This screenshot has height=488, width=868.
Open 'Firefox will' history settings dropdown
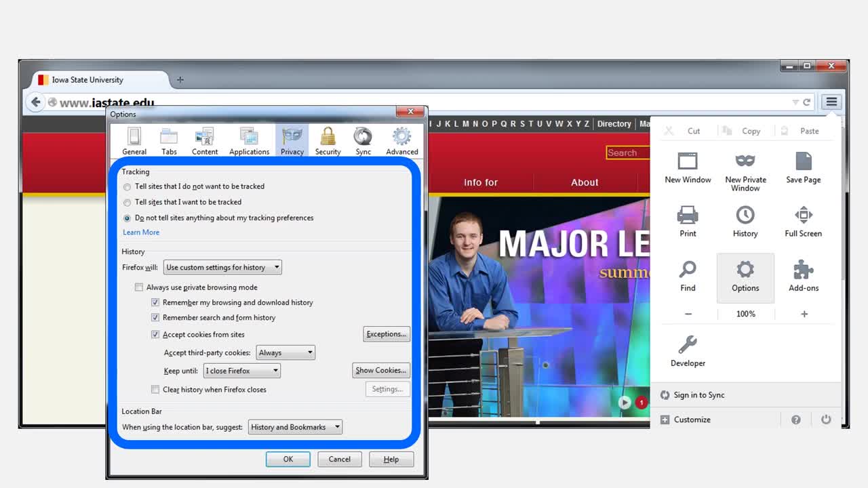pyautogui.click(x=222, y=267)
